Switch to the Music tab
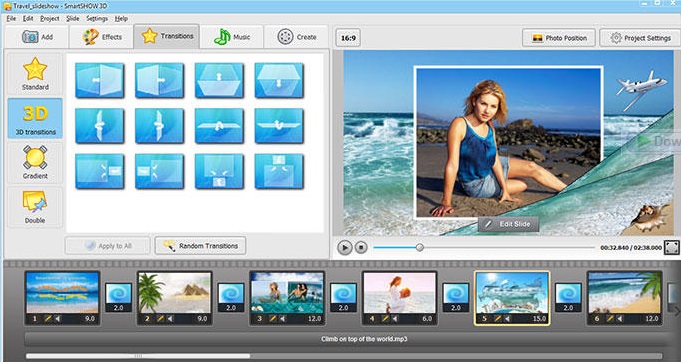The image size is (681, 362). tap(231, 37)
